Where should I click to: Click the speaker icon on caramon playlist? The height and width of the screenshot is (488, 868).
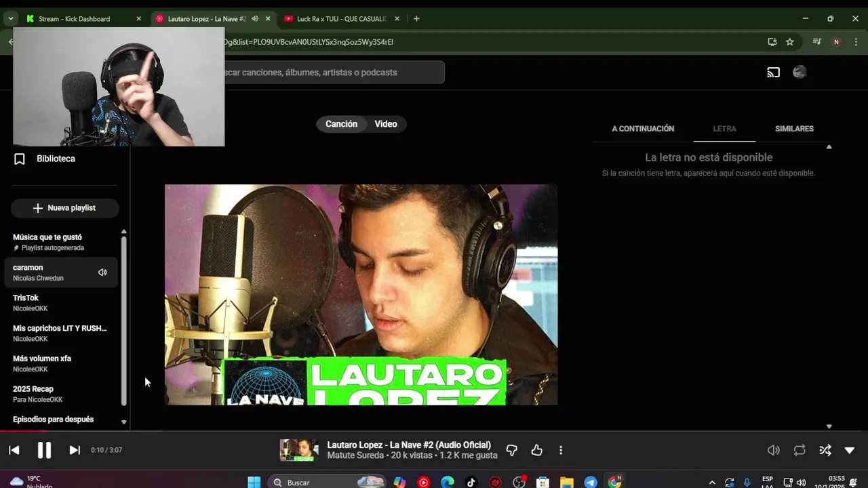102,272
